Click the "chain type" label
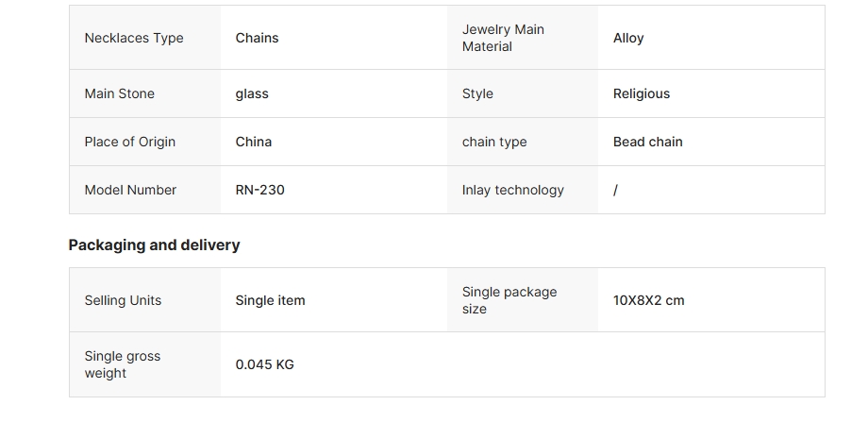This screenshot has width=868, height=422. point(494,142)
